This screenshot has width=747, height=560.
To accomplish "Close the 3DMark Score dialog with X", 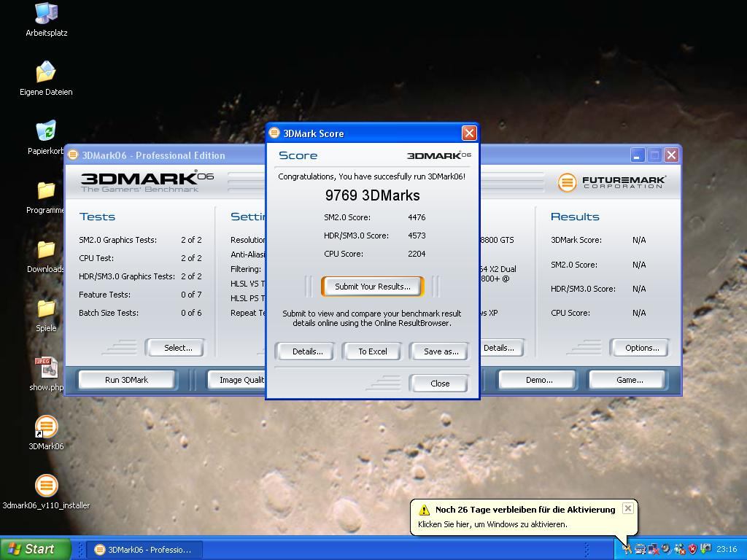I will 469,133.
